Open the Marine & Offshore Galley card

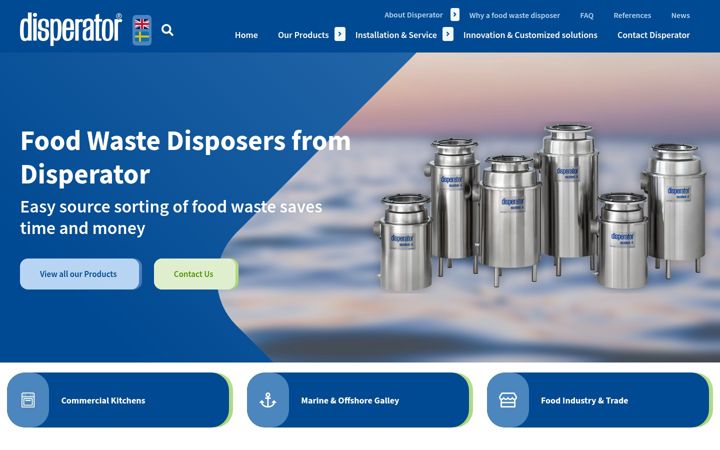tap(360, 400)
